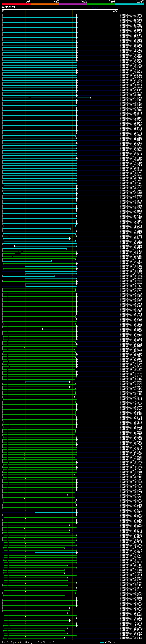Select the AV533285 query name

8,7
